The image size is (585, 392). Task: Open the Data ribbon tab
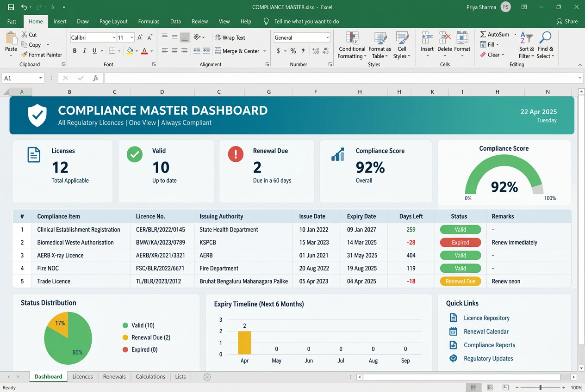(175, 21)
